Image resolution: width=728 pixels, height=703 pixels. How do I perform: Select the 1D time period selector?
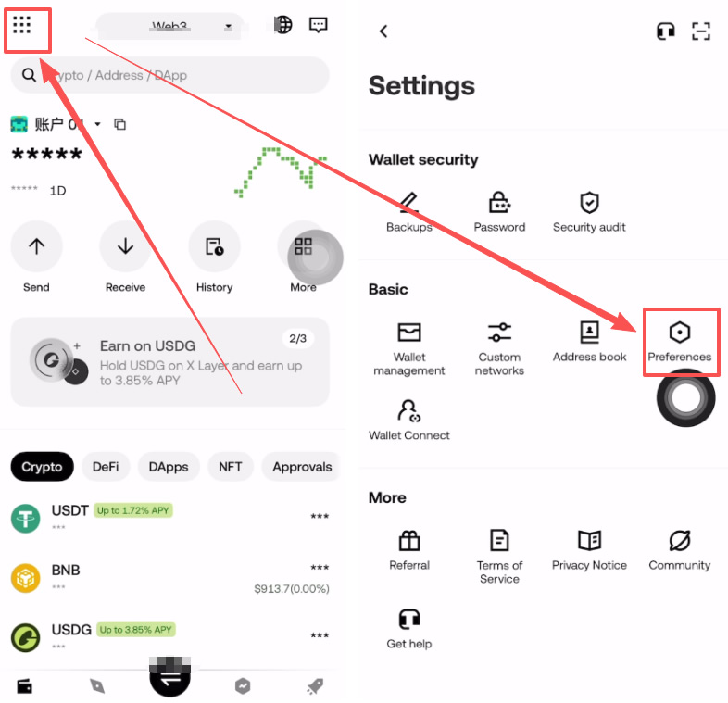click(58, 191)
